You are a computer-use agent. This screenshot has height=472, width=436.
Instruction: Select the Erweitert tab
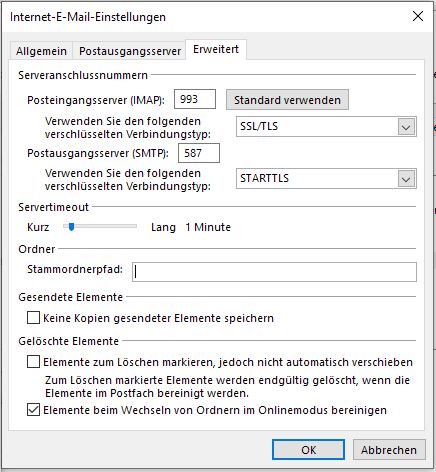tap(216, 49)
